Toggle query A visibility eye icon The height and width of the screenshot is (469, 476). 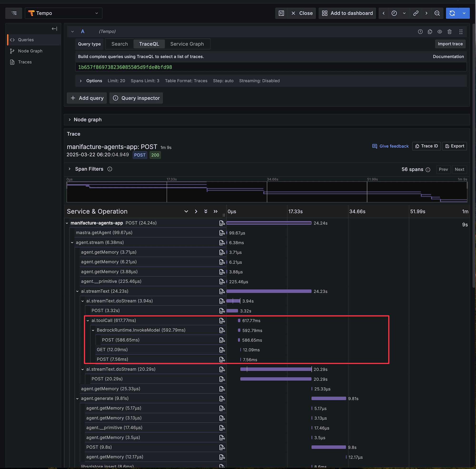pos(440,32)
